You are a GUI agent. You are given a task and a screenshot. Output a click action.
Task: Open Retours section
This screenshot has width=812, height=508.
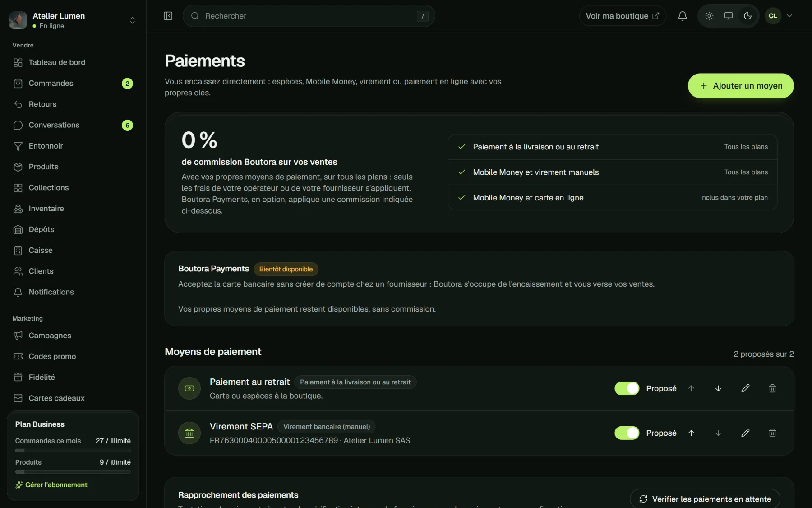click(x=73, y=104)
